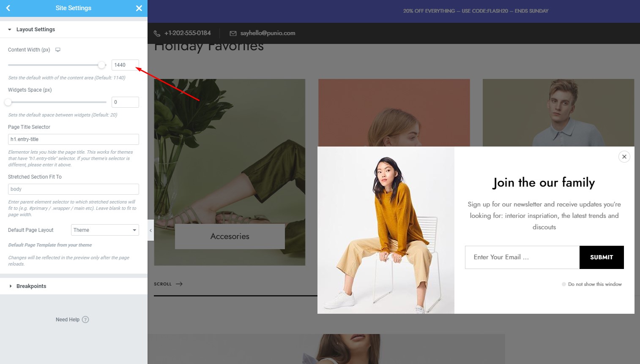Image resolution: width=640 pixels, height=364 pixels.
Task: Open the Default Page Layout dropdown
Action: click(105, 230)
